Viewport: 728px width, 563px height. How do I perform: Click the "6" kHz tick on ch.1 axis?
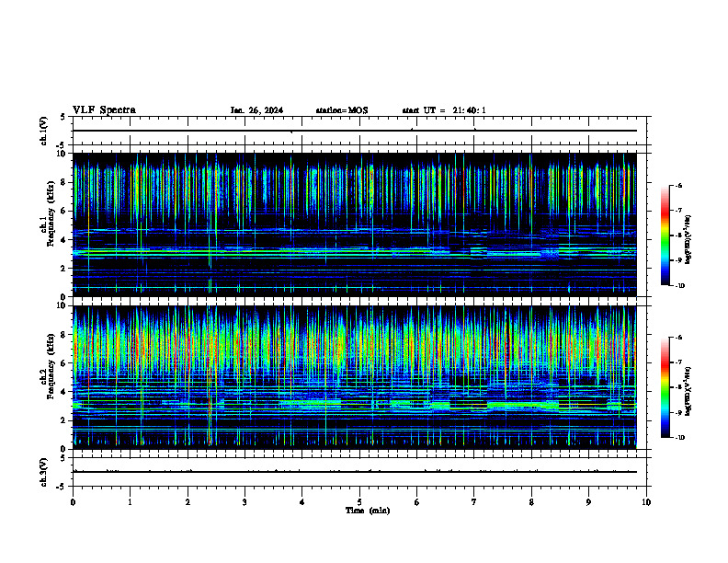pyautogui.click(x=64, y=211)
